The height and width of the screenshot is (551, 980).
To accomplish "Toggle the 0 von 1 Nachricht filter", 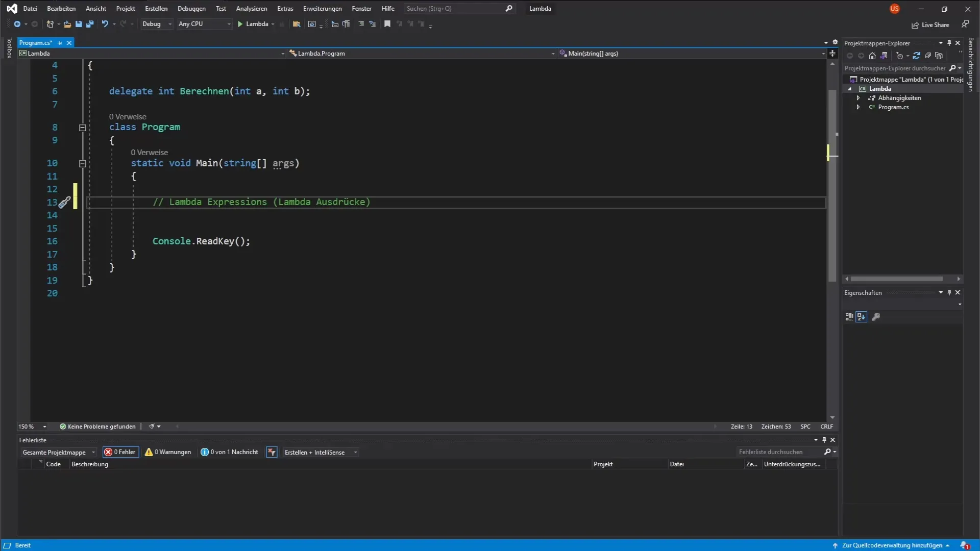I will pos(230,452).
